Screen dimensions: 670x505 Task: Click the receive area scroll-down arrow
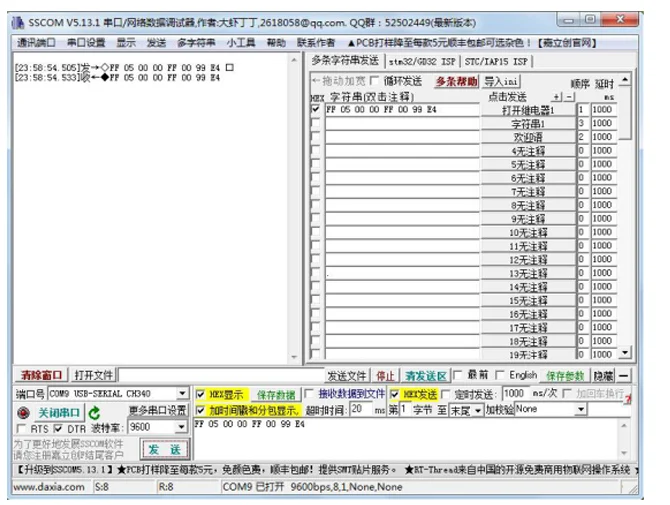coord(294,357)
